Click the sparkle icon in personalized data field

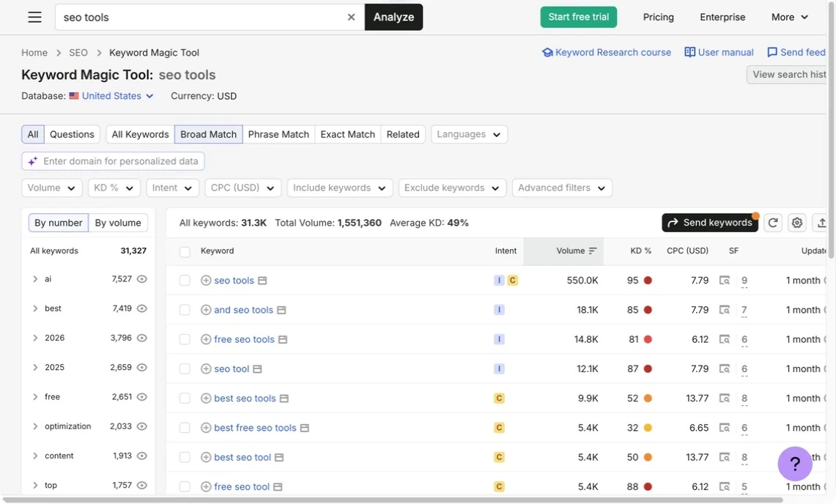coord(33,161)
